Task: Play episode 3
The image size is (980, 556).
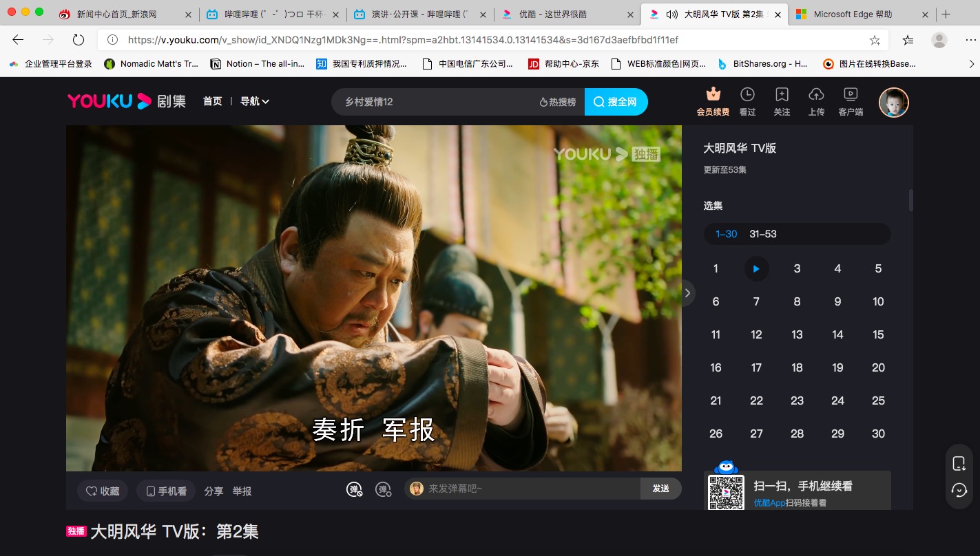Action: [797, 268]
